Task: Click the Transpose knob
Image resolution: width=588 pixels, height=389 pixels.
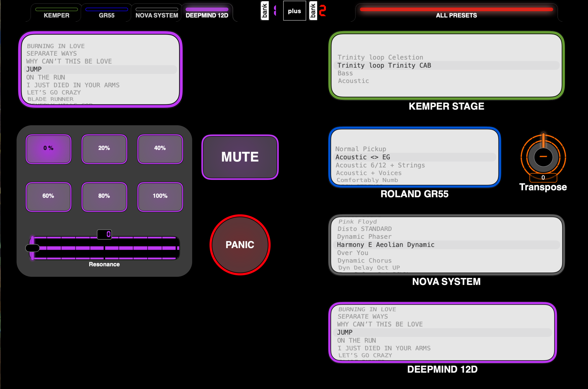Action: click(x=543, y=157)
